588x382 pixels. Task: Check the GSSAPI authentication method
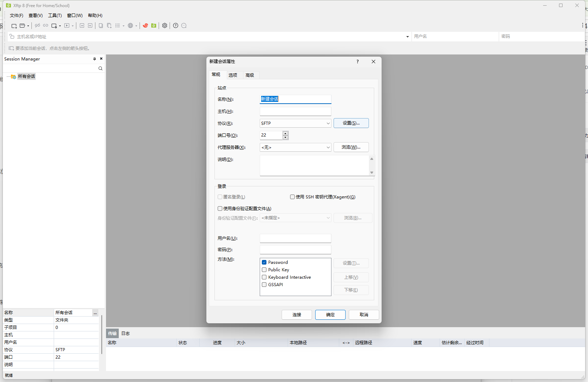(x=264, y=285)
